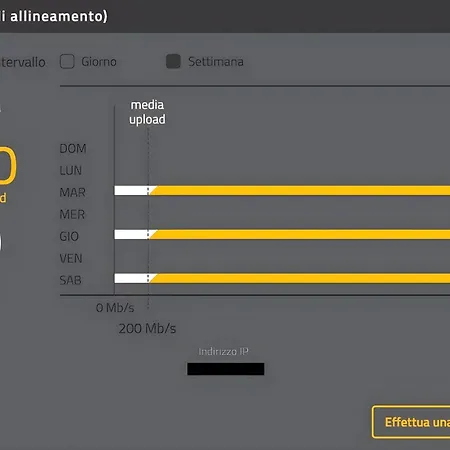Select the VEN day label
The width and height of the screenshot is (450, 450).
[71, 258]
